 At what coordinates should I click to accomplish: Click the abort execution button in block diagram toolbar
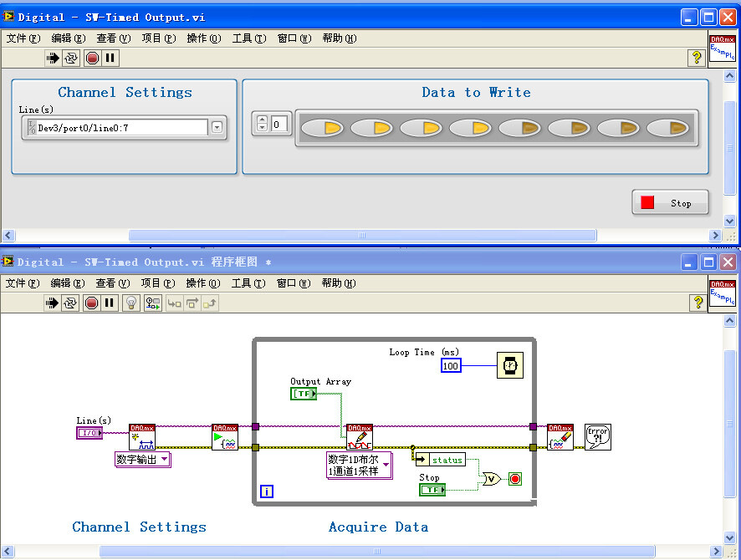click(92, 303)
